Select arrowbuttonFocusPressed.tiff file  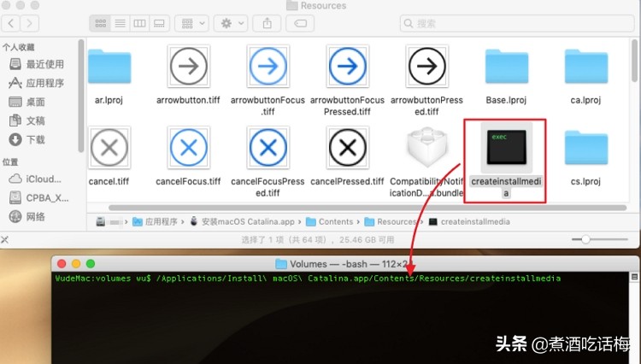coord(348,67)
